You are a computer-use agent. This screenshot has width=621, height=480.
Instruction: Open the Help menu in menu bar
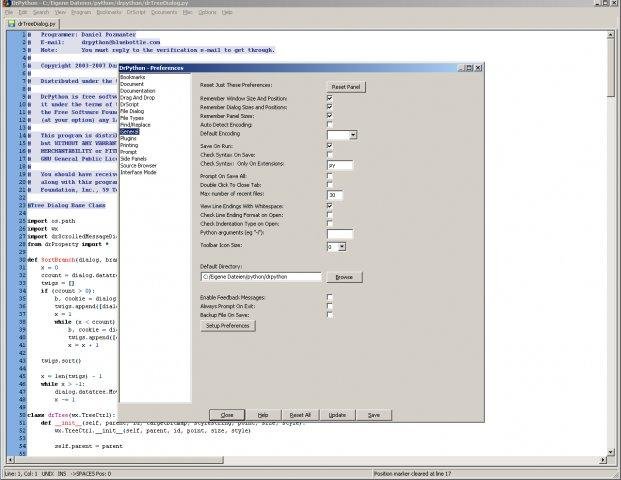coord(227,12)
